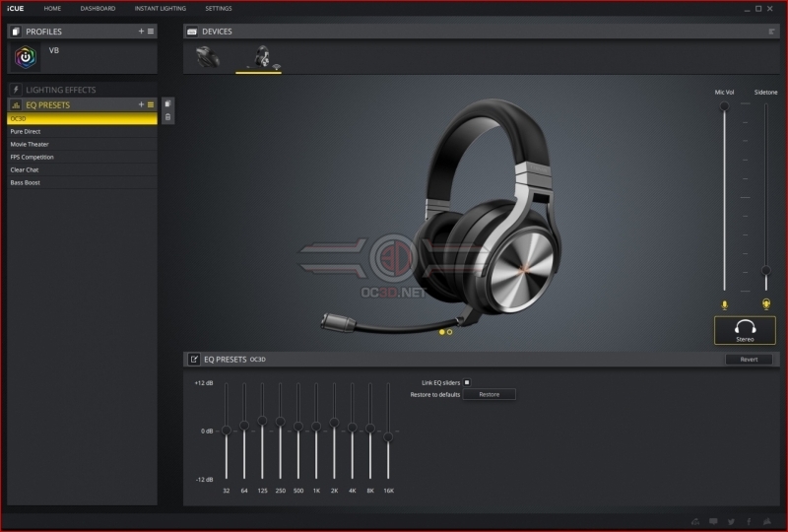Click the 1K EQ slider

[316, 427]
